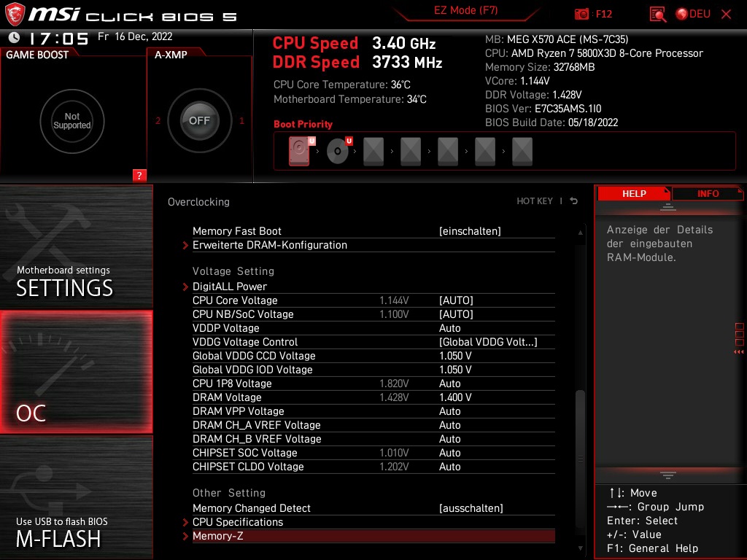Open VDDG Voltage Control [Global VDDG Volt...] dropdown
Viewport: 747px width, 560px height.
[x=488, y=342]
